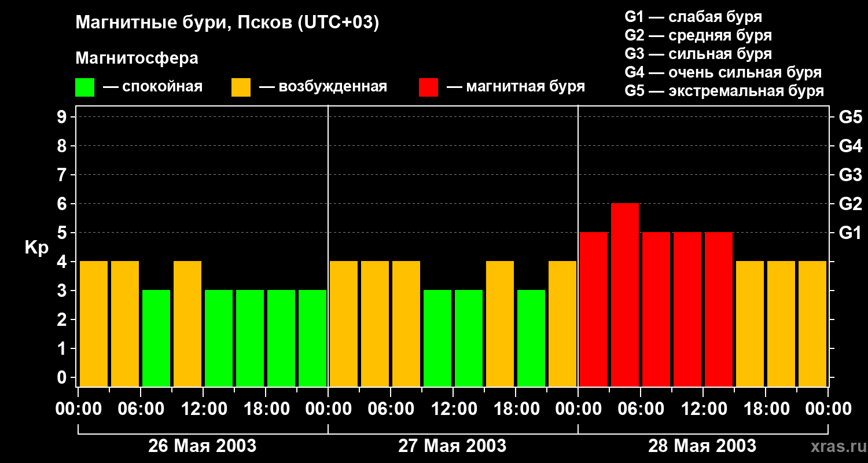
Task: Select the 27 Мая yellow bar for 15:00–18:00
Action: tap(500, 324)
